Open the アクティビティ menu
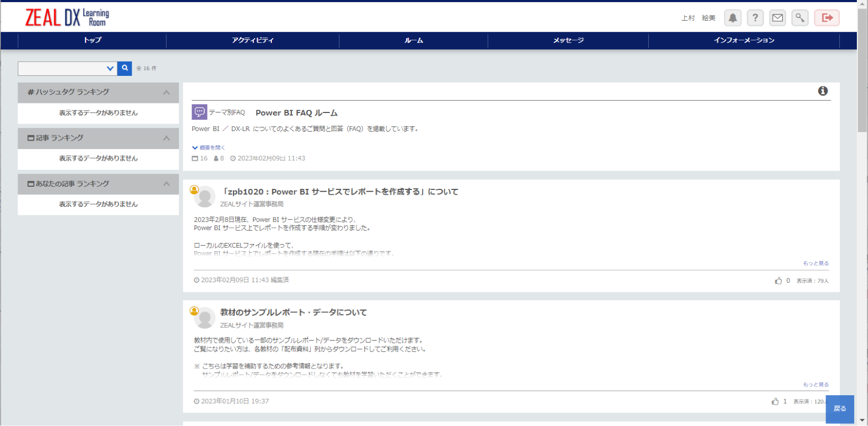Viewport: 868px width, 426px height. pos(253,40)
